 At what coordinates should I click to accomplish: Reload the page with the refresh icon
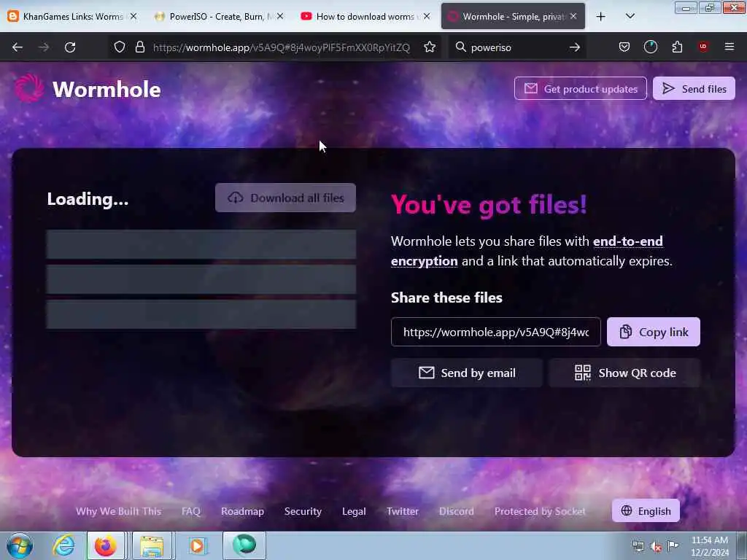[x=70, y=47]
